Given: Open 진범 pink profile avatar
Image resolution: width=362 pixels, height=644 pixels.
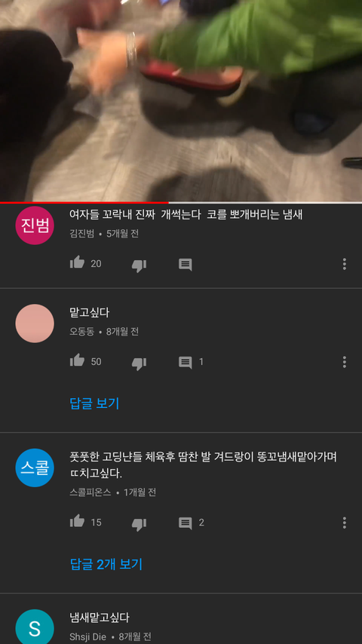Looking at the screenshot, I should coord(35,225).
